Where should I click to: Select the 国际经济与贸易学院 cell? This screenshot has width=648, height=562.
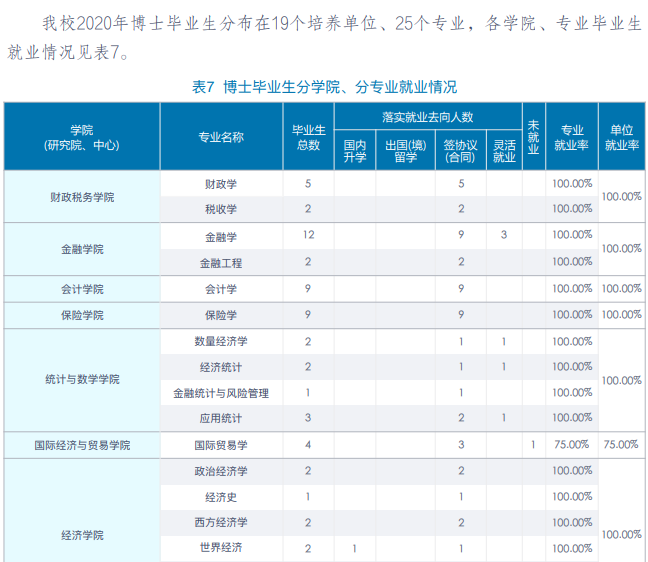(x=82, y=445)
